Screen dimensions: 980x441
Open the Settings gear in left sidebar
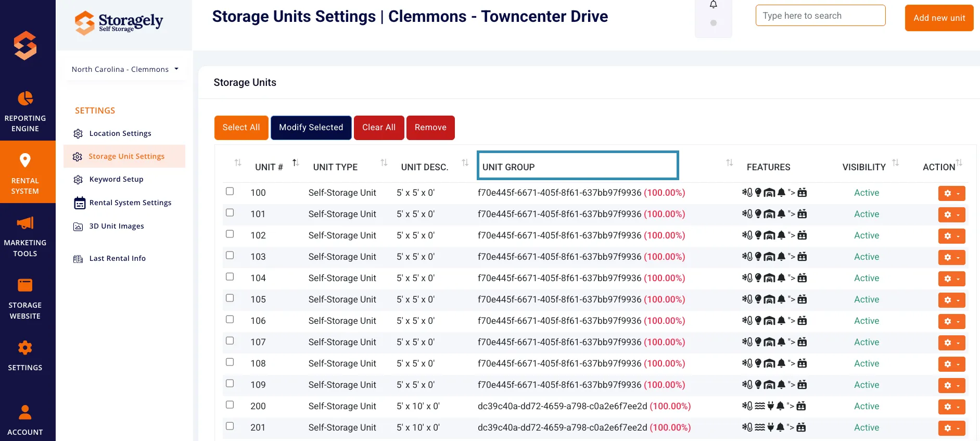[x=25, y=348]
